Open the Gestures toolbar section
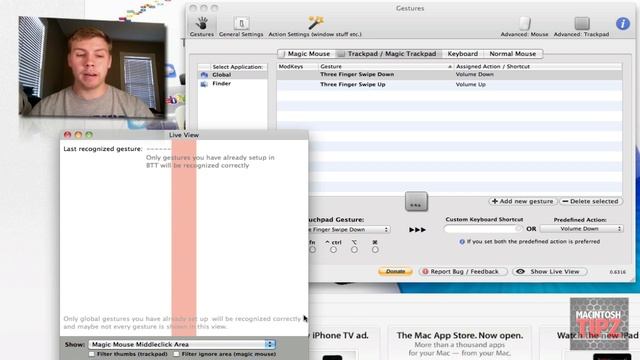 [202, 27]
